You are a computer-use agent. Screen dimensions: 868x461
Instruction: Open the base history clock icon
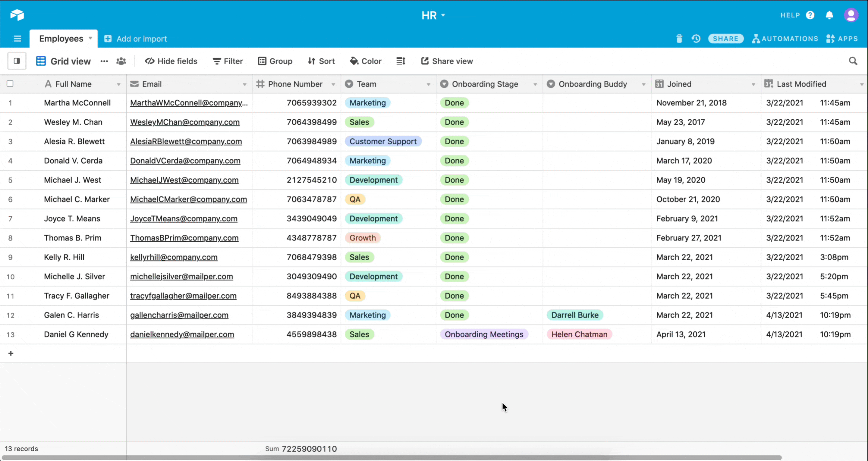click(x=696, y=39)
